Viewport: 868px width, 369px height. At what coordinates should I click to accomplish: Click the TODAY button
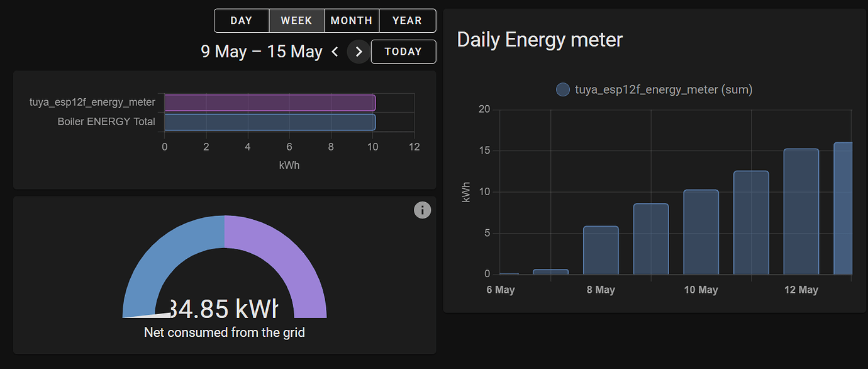click(x=403, y=52)
